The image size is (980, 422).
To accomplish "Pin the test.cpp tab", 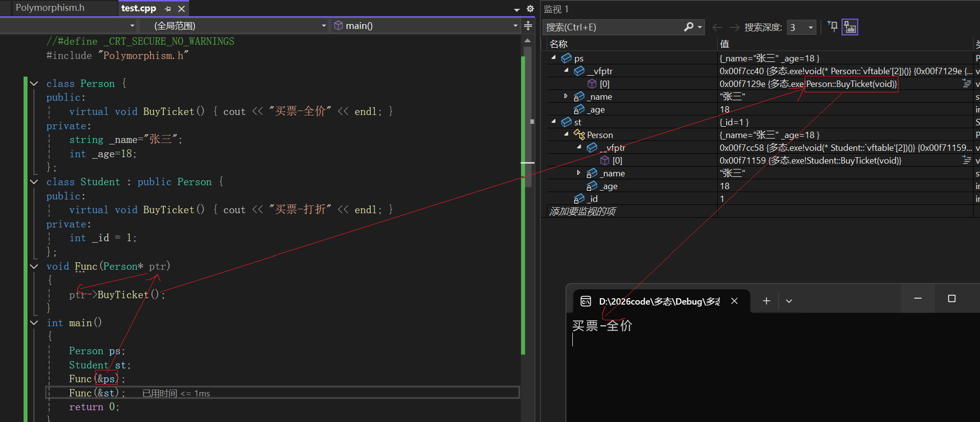I will pos(168,9).
